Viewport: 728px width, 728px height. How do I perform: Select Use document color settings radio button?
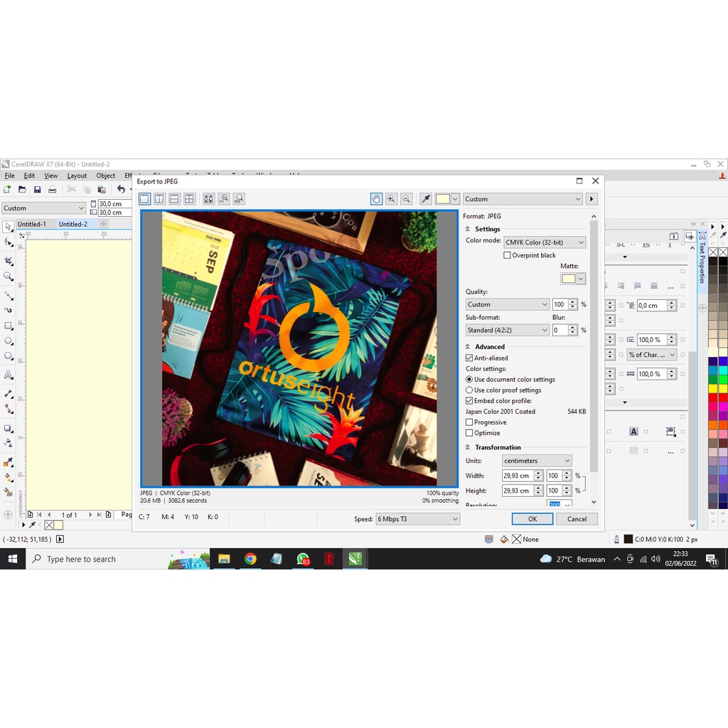click(x=469, y=380)
